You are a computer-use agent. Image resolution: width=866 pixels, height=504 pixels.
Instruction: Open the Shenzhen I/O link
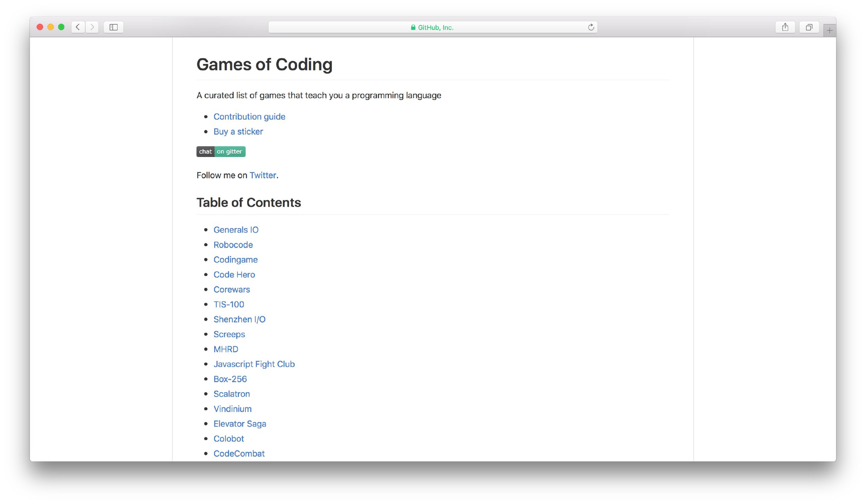(x=240, y=320)
